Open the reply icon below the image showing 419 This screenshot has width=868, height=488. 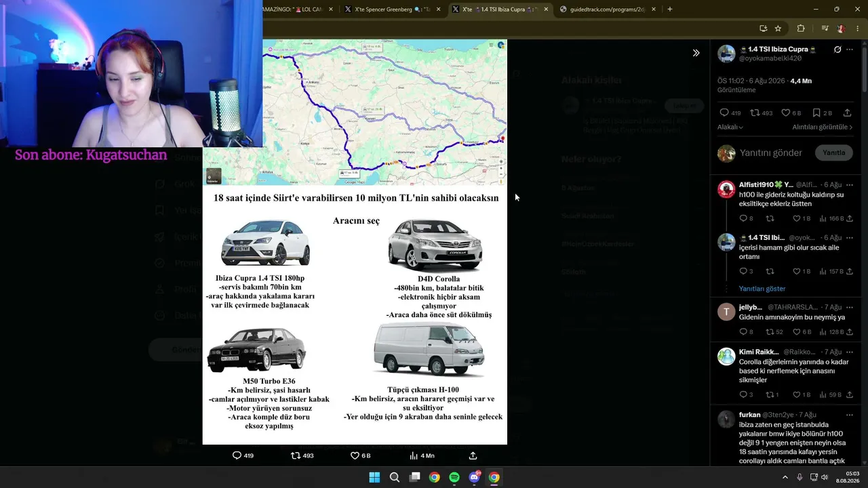click(243, 455)
